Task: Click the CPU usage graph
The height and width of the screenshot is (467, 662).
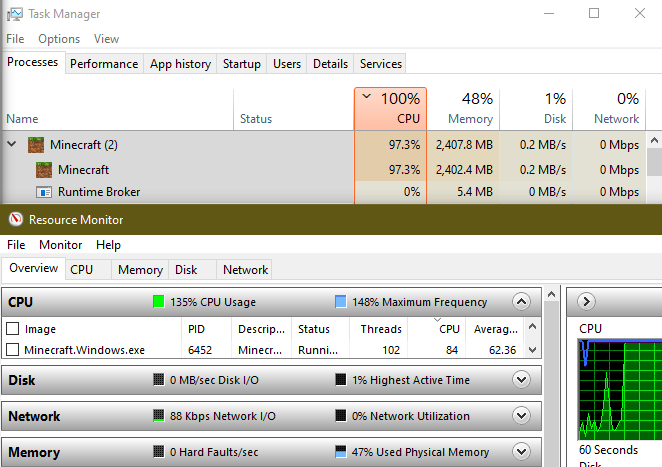Action: pos(620,389)
